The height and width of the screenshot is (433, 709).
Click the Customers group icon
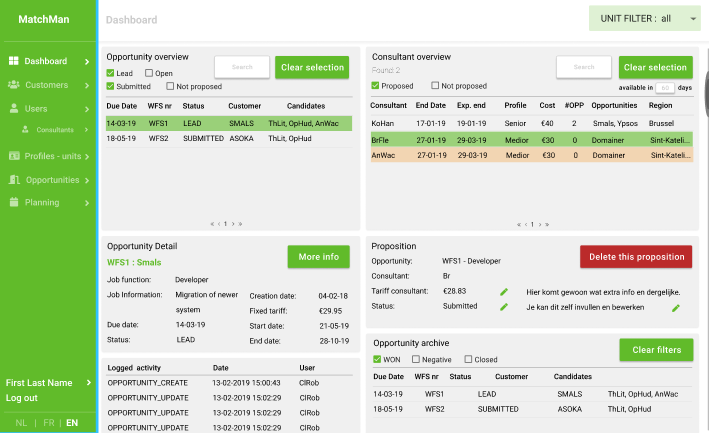(x=14, y=85)
